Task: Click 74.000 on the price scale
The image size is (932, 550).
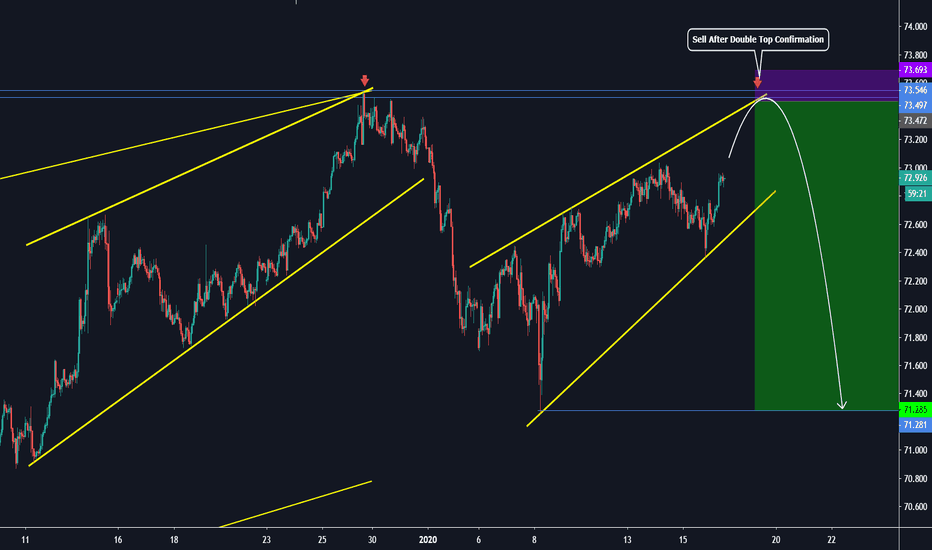Action: (915, 26)
